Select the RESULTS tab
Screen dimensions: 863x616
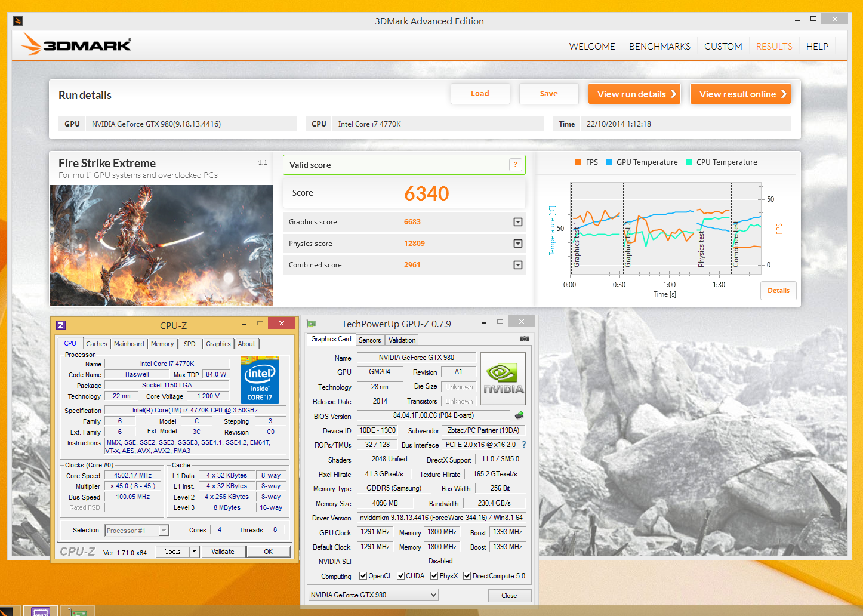774,47
